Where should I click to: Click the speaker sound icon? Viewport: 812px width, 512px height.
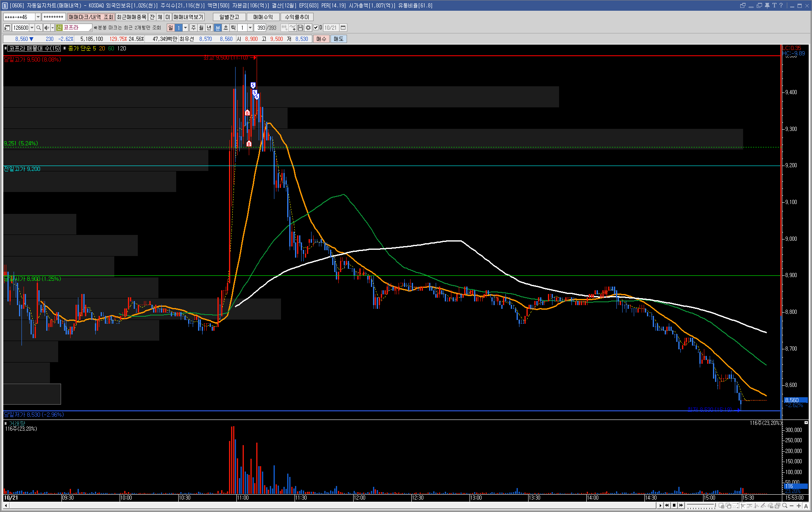(x=47, y=28)
